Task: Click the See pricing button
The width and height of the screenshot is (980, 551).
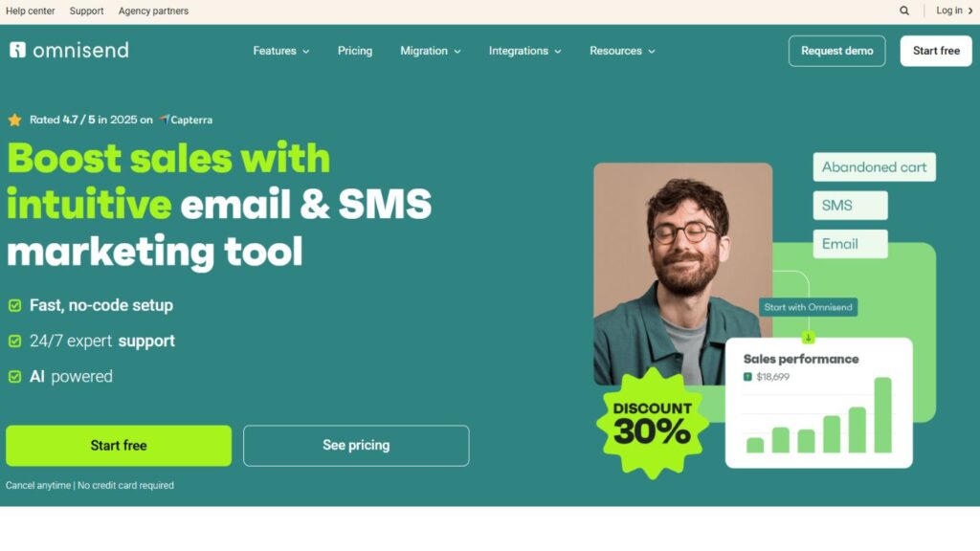Action: pyautogui.click(x=356, y=446)
